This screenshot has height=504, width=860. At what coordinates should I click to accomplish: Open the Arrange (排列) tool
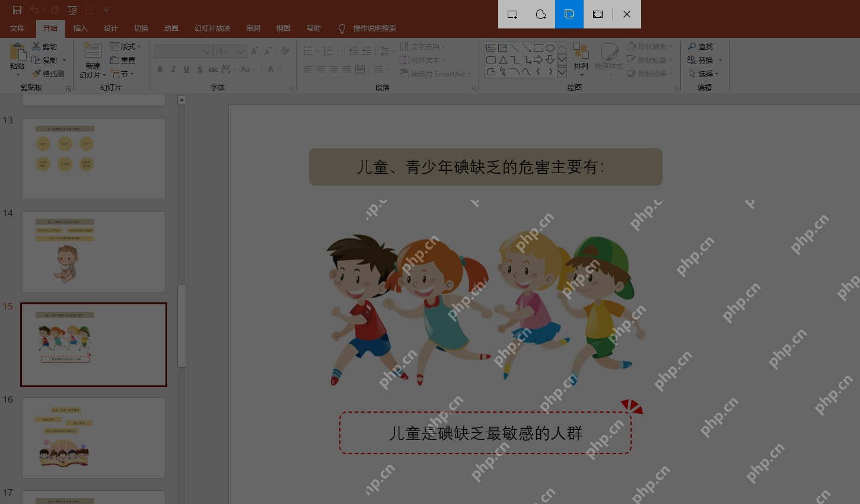tap(581, 59)
